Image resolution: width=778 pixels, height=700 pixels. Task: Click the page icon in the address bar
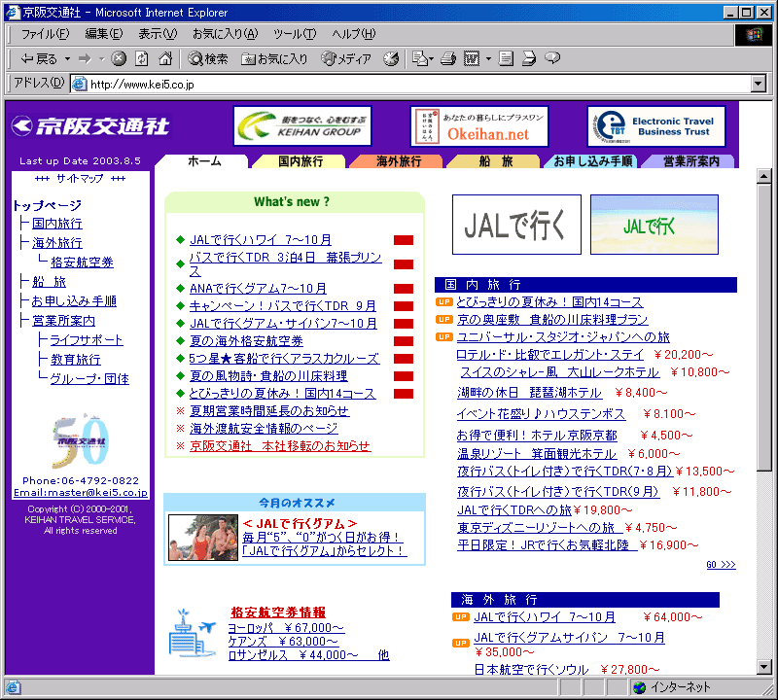pos(80,84)
